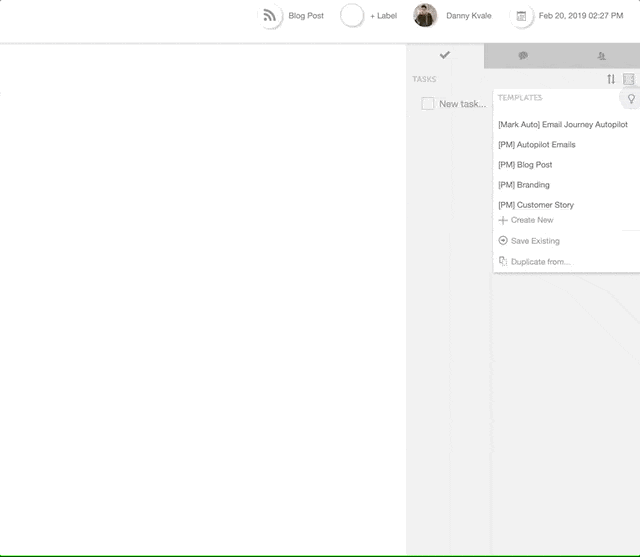Click the New task input field
The width and height of the screenshot is (640, 557).
462,104
